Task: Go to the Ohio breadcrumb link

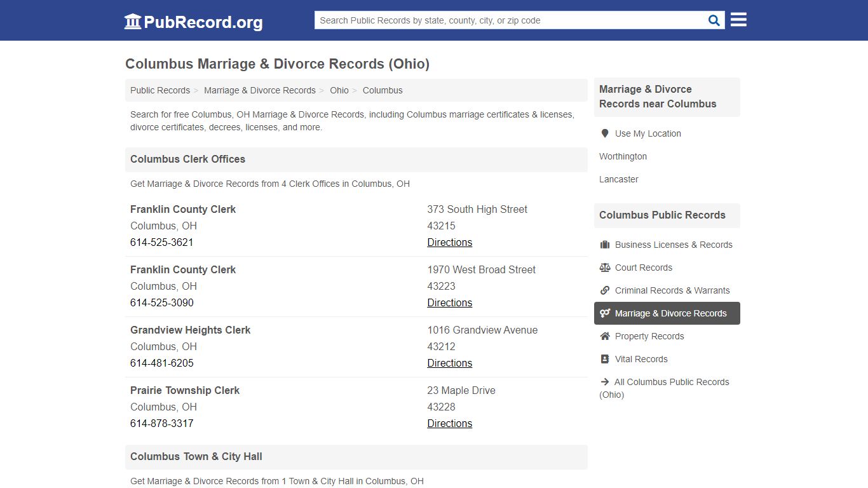Action: [339, 90]
